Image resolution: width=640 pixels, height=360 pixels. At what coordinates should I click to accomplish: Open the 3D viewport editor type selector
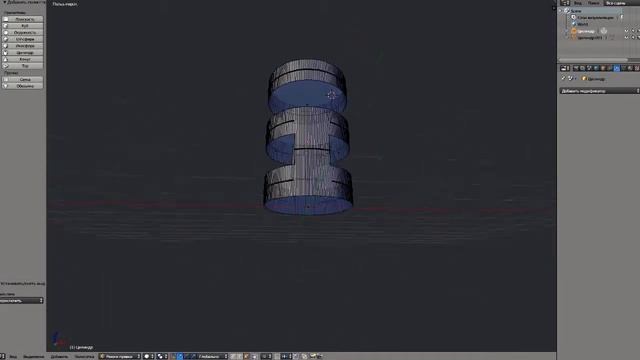click(3, 356)
